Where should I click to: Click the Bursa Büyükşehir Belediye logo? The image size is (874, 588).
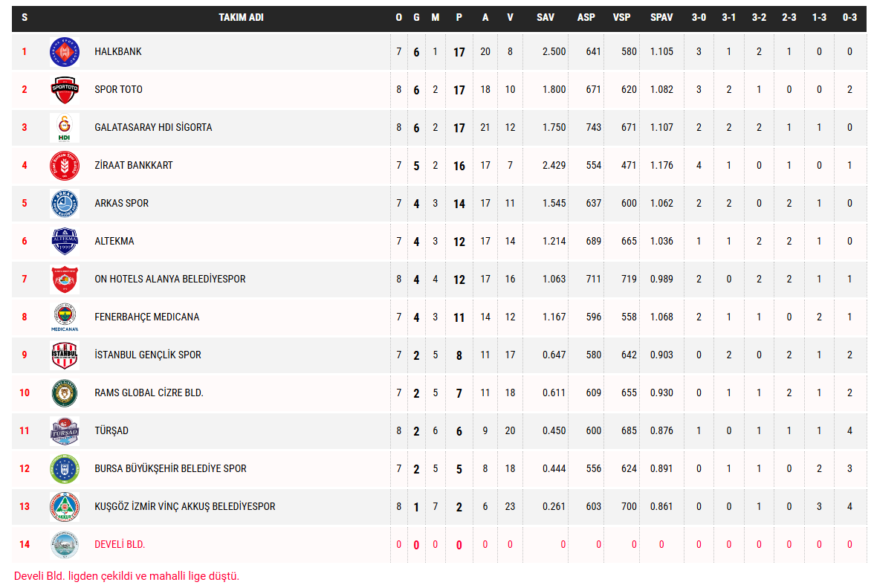[x=64, y=469]
